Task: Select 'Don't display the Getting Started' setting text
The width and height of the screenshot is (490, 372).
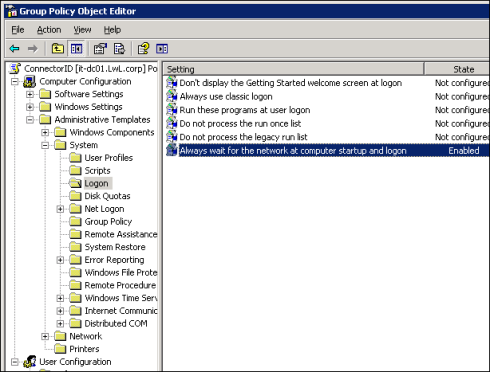Action: click(291, 83)
